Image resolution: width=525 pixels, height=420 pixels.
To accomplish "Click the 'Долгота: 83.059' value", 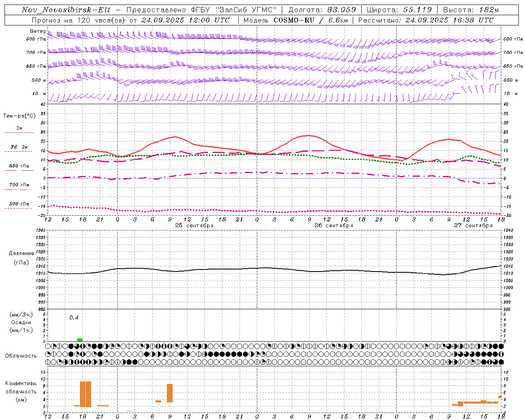I will coord(322,10).
